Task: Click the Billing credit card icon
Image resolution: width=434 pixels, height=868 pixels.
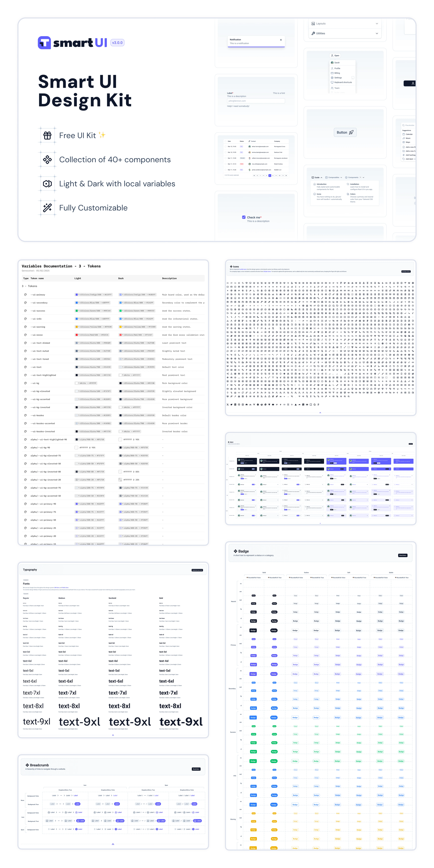Action: point(332,73)
